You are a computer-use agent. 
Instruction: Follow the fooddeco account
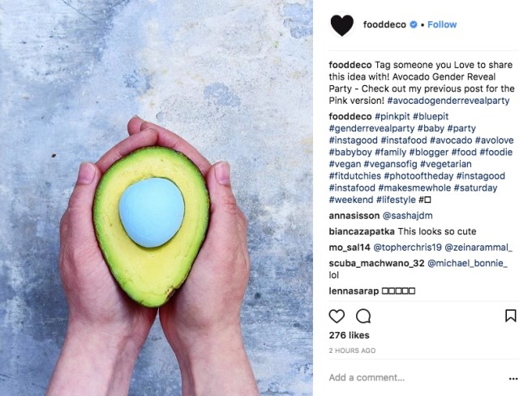point(442,24)
